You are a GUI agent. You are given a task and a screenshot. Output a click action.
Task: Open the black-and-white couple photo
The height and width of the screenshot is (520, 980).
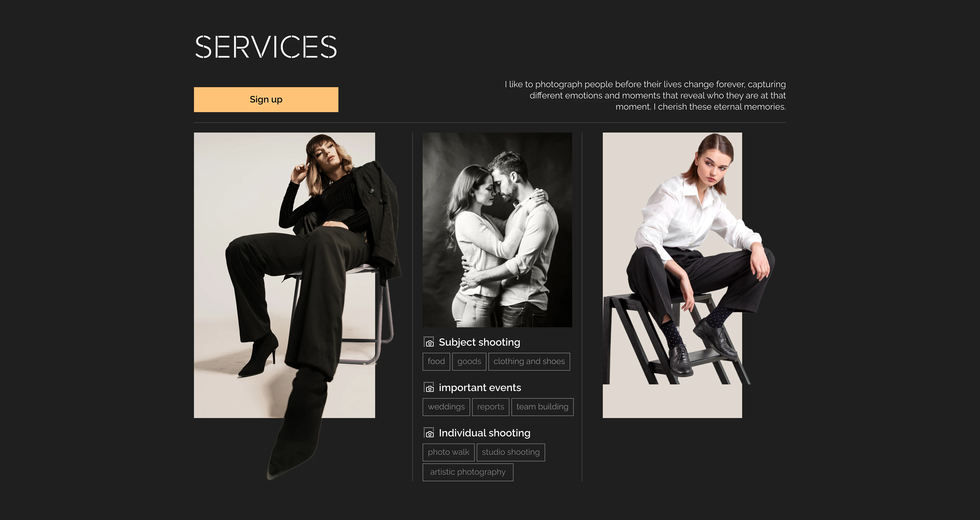tap(497, 230)
